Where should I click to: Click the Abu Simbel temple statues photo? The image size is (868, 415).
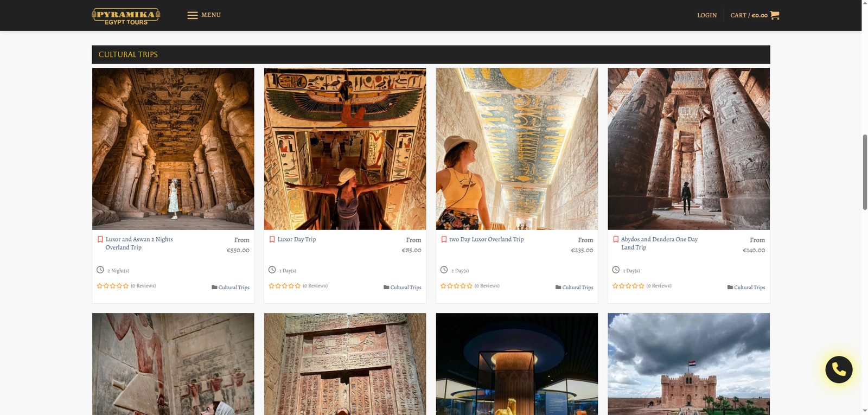tap(173, 149)
